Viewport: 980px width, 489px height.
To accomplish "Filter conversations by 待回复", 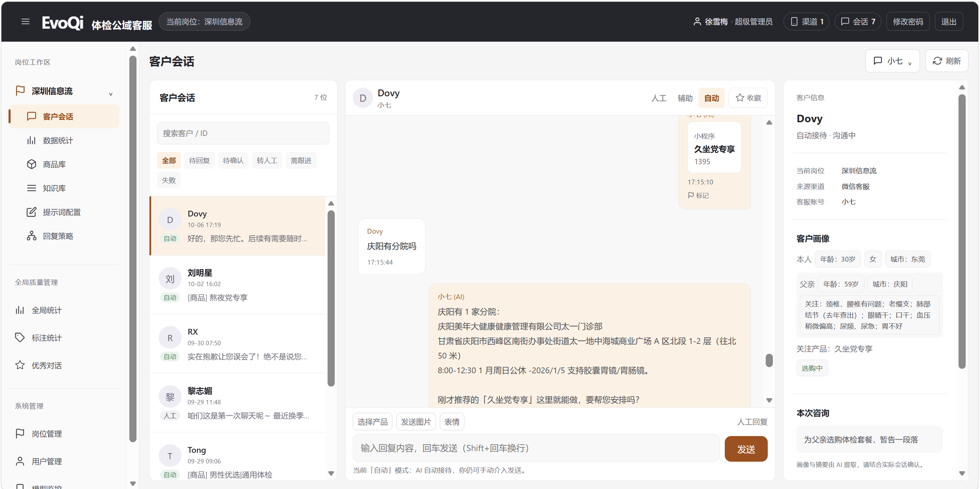I will 199,160.
